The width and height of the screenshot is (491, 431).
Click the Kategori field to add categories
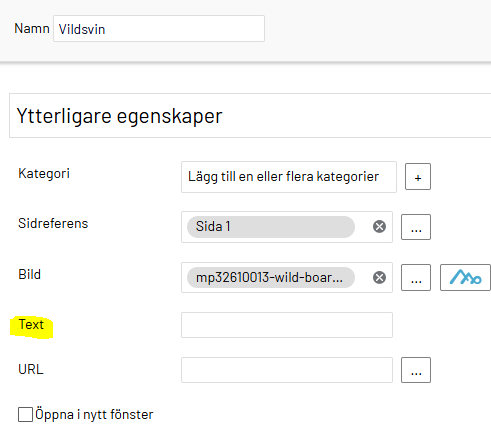click(x=289, y=177)
